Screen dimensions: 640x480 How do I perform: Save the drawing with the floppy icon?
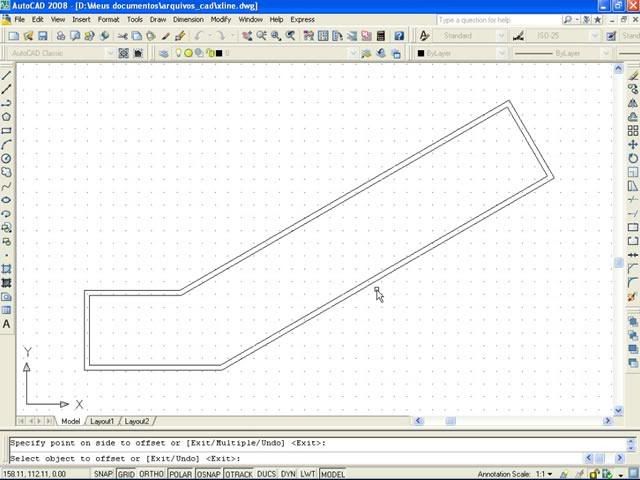[42, 36]
